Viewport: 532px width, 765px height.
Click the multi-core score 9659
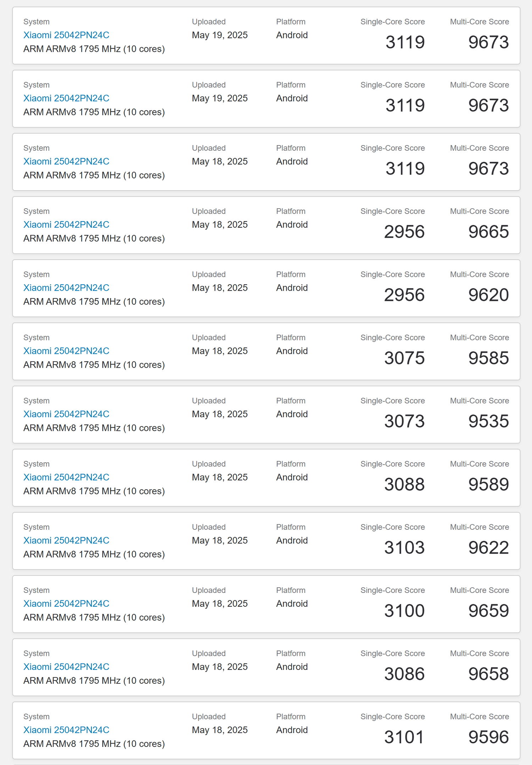point(488,611)
